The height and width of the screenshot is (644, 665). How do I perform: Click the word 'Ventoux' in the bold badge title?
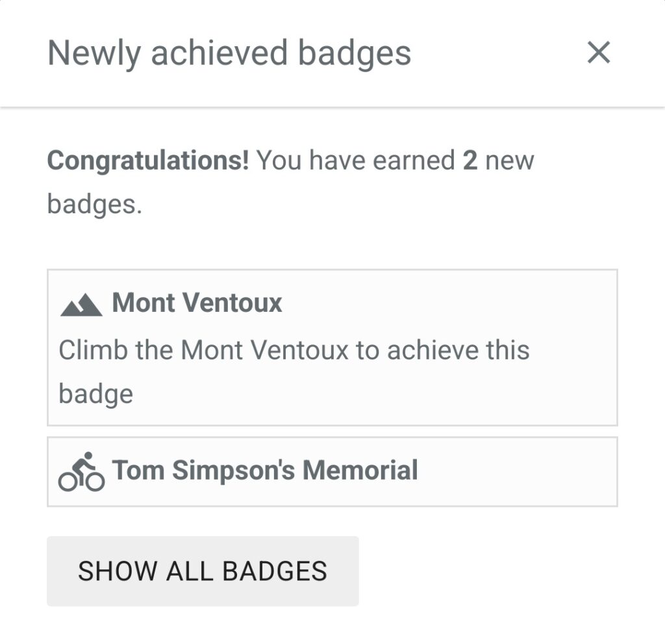click(234, 303)
